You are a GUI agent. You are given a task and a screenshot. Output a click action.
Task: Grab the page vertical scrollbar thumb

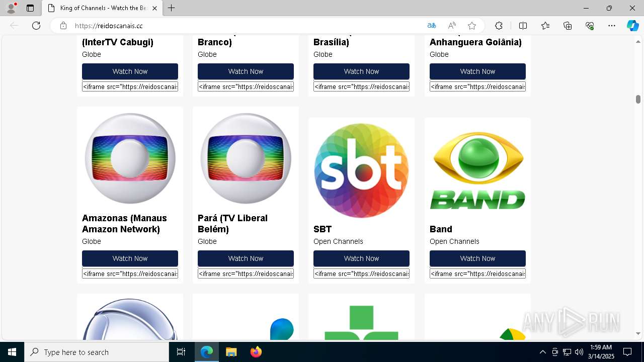638,99
